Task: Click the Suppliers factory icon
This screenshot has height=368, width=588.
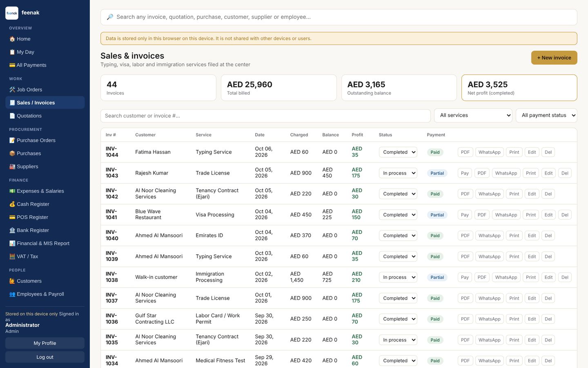Action: 12,166
